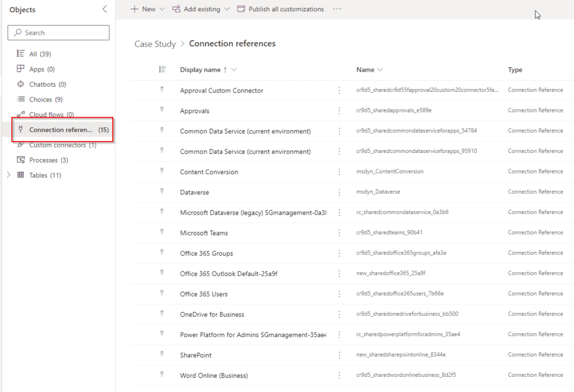Open more options for Content Conversion
Screen dimensions: 574x392
(339, 172)
